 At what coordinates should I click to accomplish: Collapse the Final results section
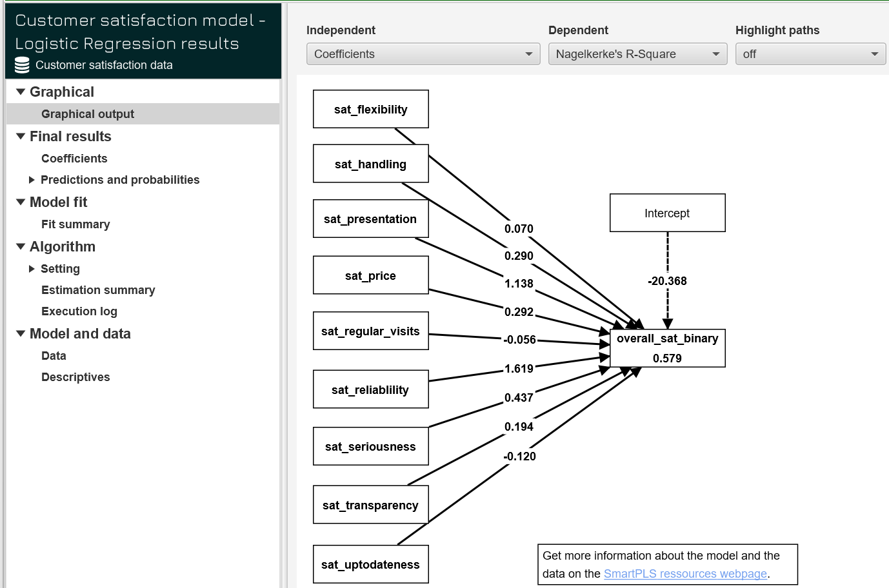click(21, 136)
